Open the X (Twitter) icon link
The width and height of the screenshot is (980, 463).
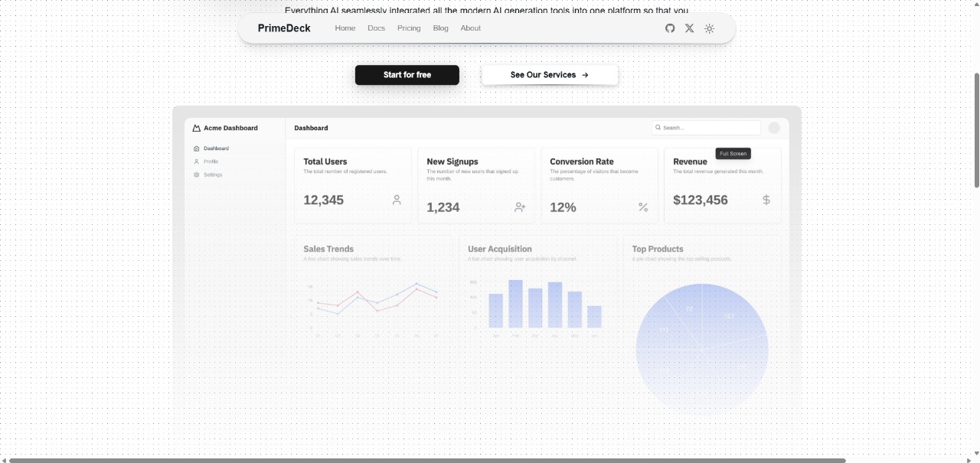coord(689,28)
